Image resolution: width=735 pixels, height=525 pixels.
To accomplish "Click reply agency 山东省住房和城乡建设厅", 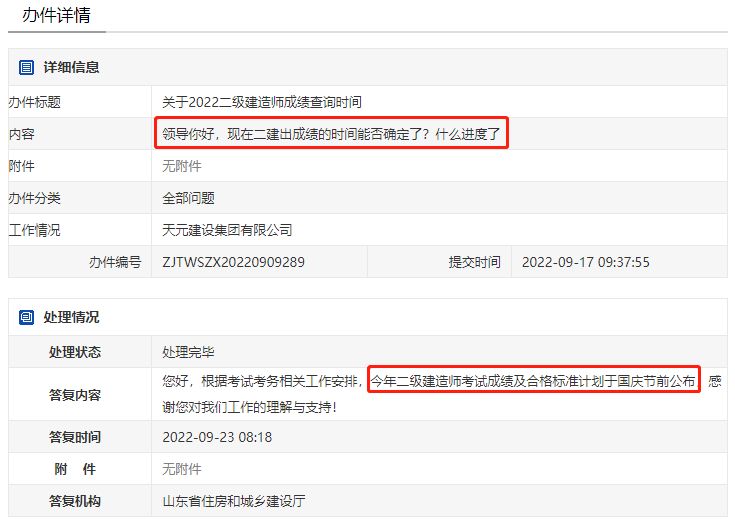I will [234, 501].
